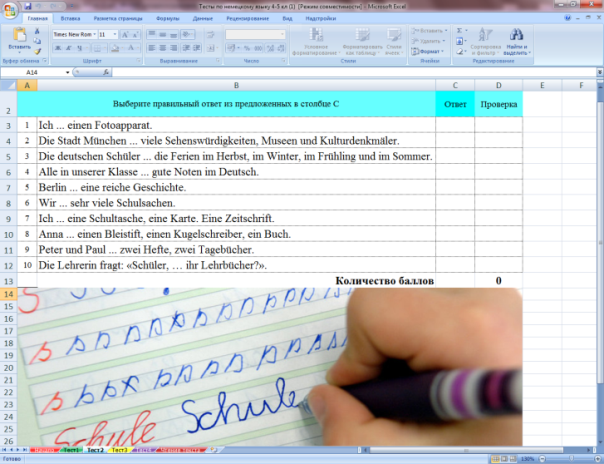
Task: Save the workbook from Quick Access
Action: (28, 6)
